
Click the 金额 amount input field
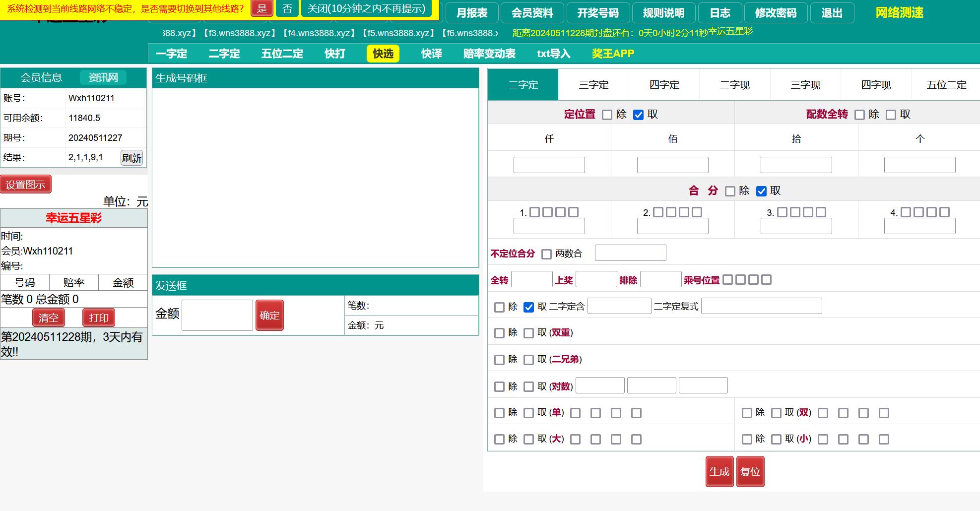click(217, 315)
